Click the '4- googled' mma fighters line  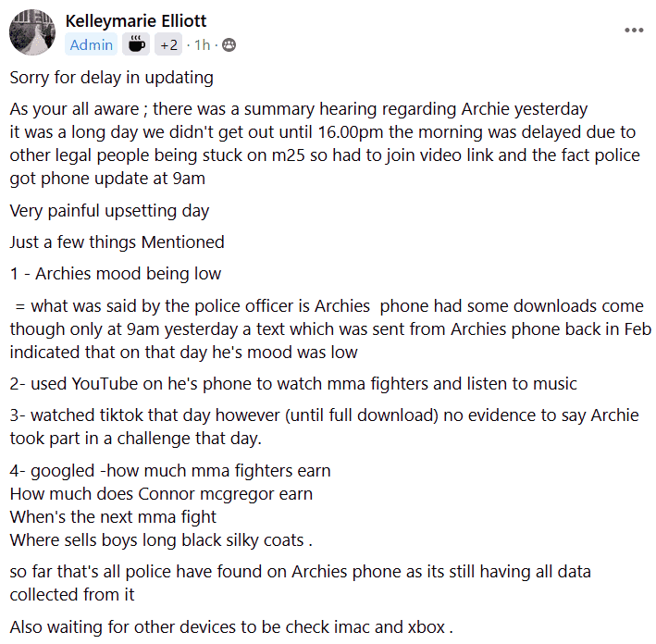click(x=170, y=471)
